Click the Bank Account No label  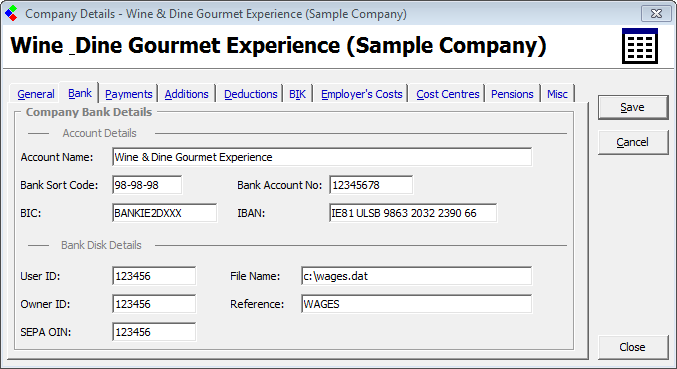(279, 185)
